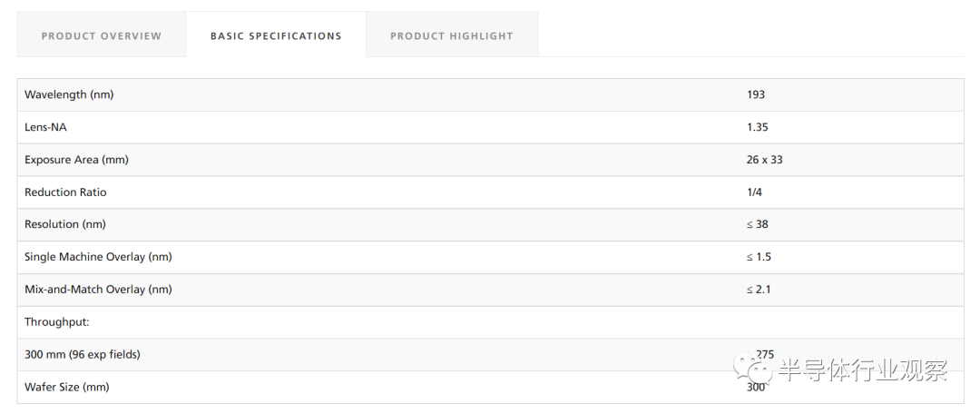The width and height of the screenshot is (980, 414).
Task: Click the Wavelength (nm) row label
Action: 69,94
